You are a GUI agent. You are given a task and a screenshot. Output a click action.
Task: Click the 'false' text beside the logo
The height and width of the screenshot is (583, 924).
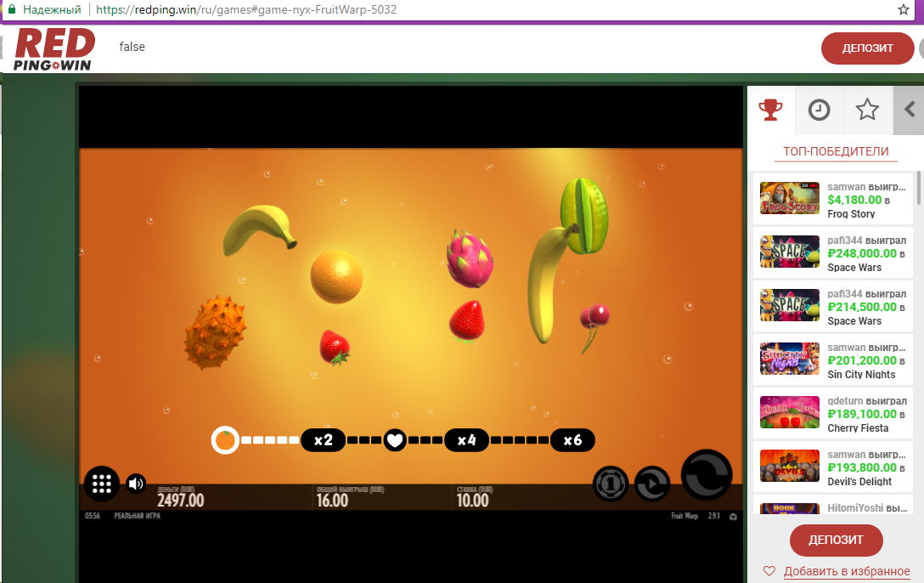[x=132, y=47]
